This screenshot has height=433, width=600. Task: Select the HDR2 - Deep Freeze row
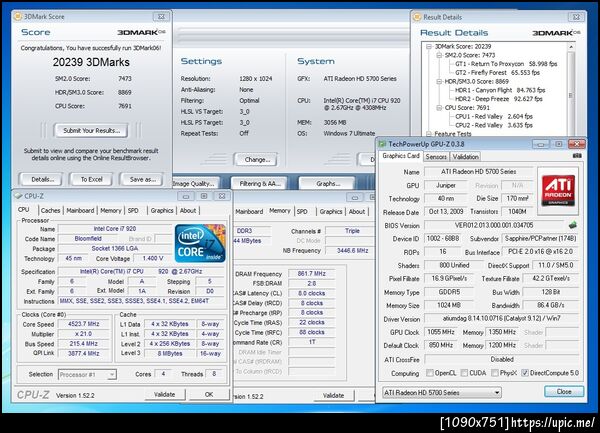499,99
